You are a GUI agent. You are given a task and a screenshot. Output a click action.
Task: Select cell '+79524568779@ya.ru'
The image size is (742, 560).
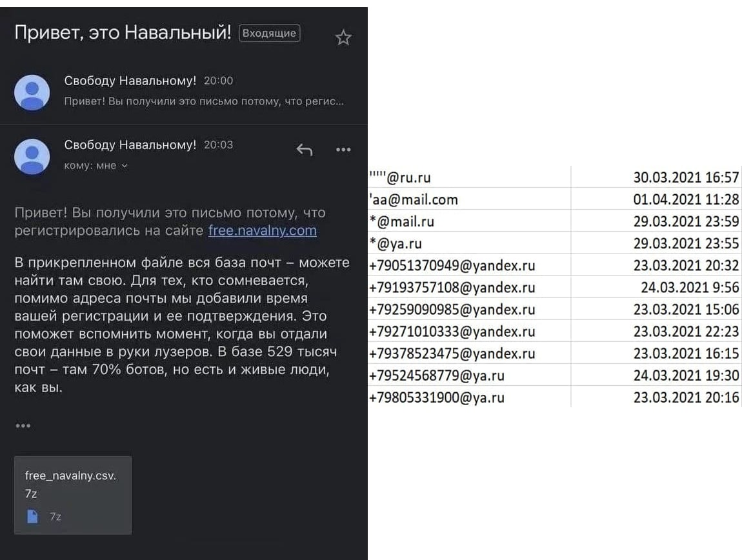(x=470, y=375)
